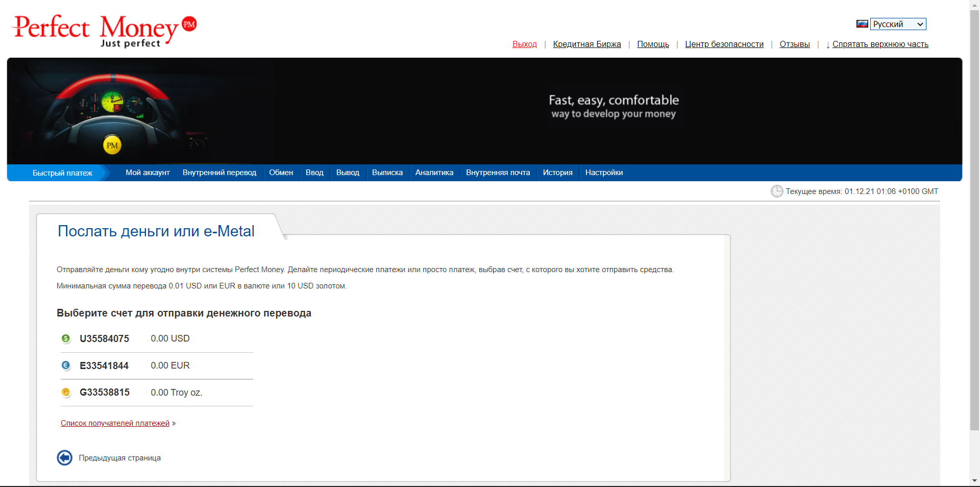The width and height of the screenshot is (980, 487).
Task: Click the green USD account icon
Action: click(66, 338)
